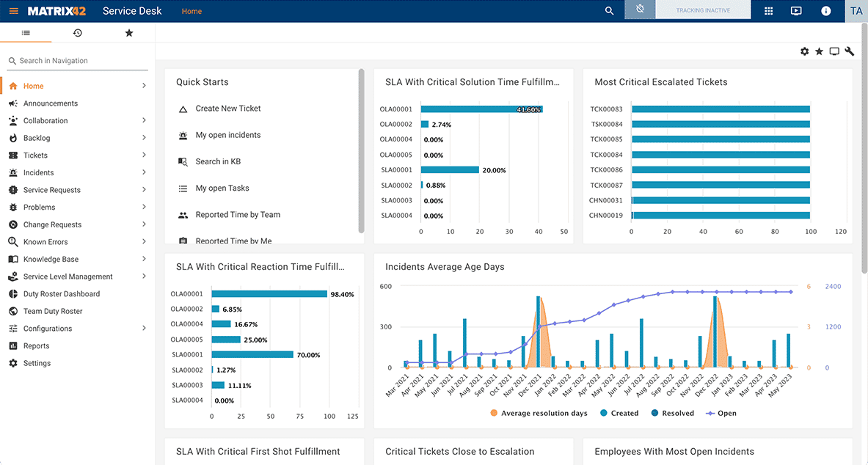Open the favorites tab in the sidebar
868x465 pixels.
(128, 32)
